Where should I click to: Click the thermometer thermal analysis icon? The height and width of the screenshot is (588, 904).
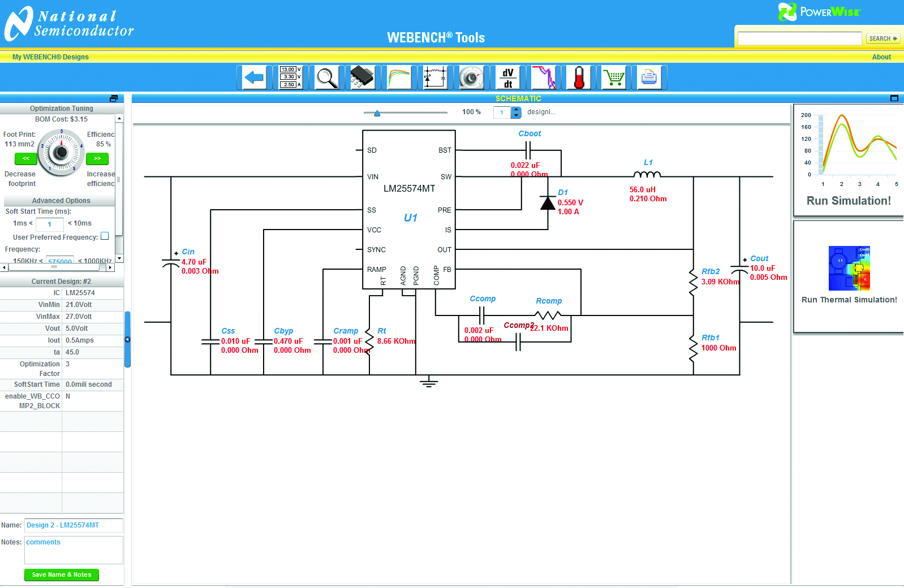coord(579,77)
